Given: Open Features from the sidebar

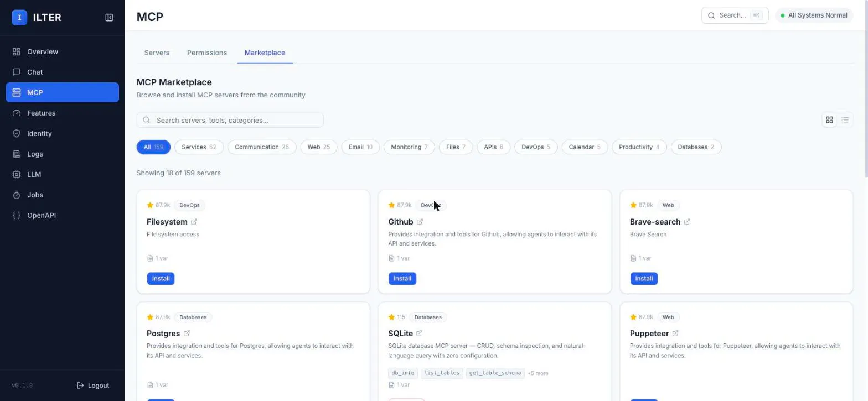Looking at the screenshot, I should [x=63, y=113].
